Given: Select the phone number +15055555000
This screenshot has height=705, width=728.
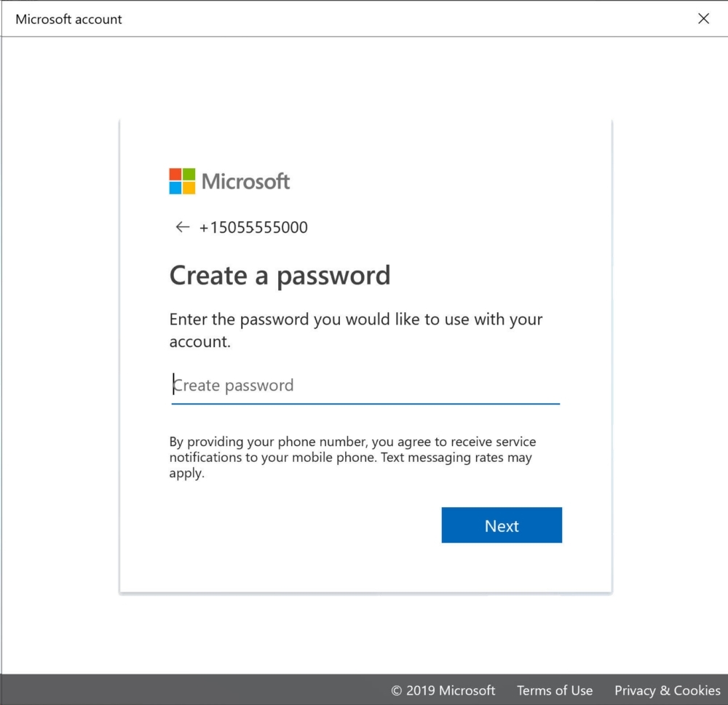Looking at the screenshot, I should [253, 228].
